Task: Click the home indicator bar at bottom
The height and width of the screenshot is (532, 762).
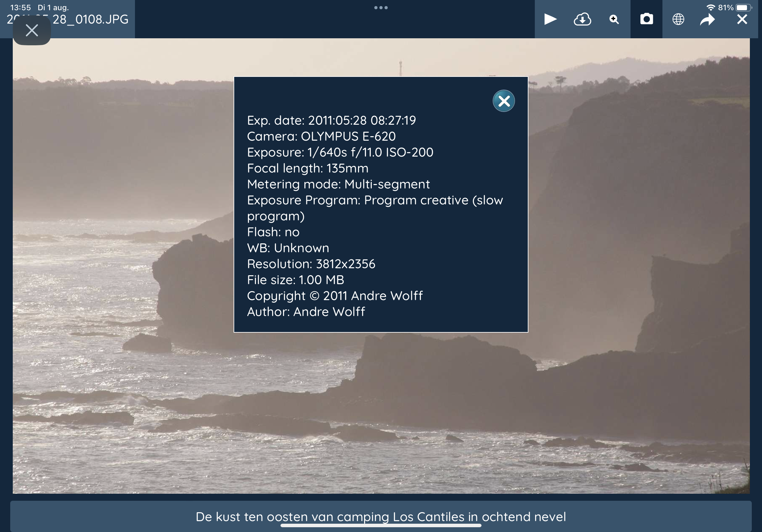Action: point(381,526)
